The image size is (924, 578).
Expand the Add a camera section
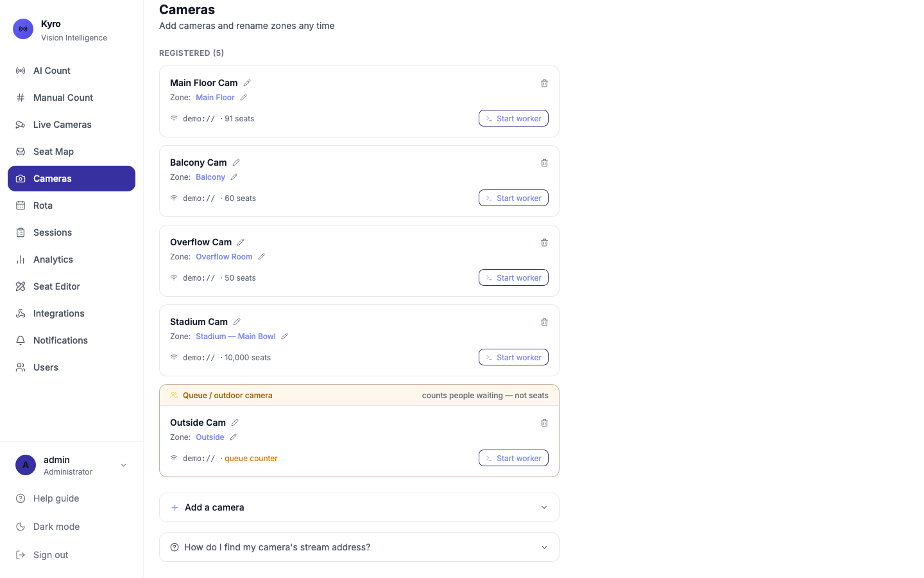click(x=359, y=507)
